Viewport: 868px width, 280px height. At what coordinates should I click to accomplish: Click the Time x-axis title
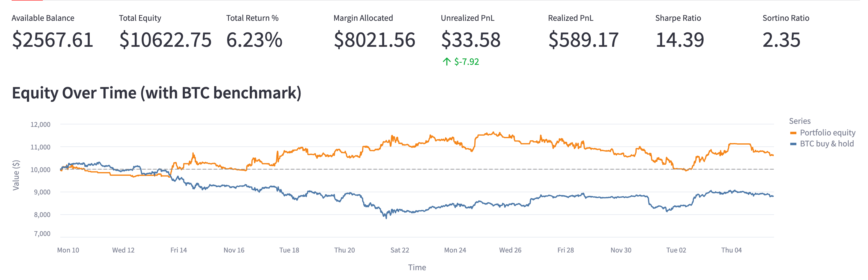click(x=417, y=267)
